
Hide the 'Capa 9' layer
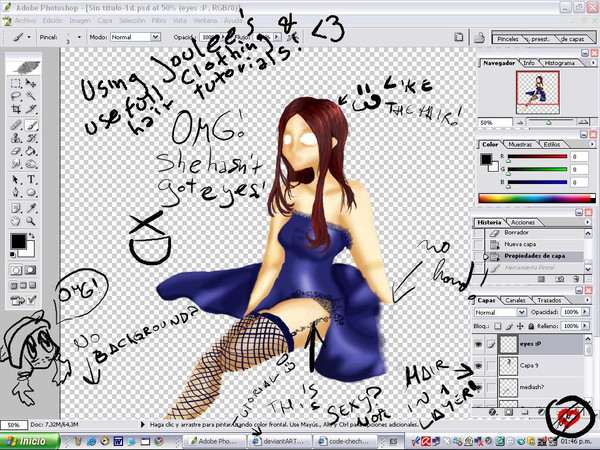click(478, 366)
